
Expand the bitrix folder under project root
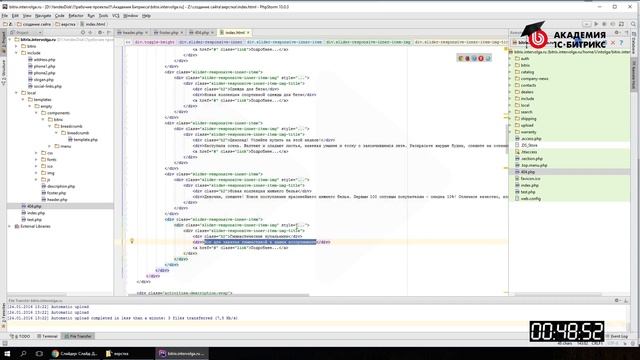click(x=17, y=46)
